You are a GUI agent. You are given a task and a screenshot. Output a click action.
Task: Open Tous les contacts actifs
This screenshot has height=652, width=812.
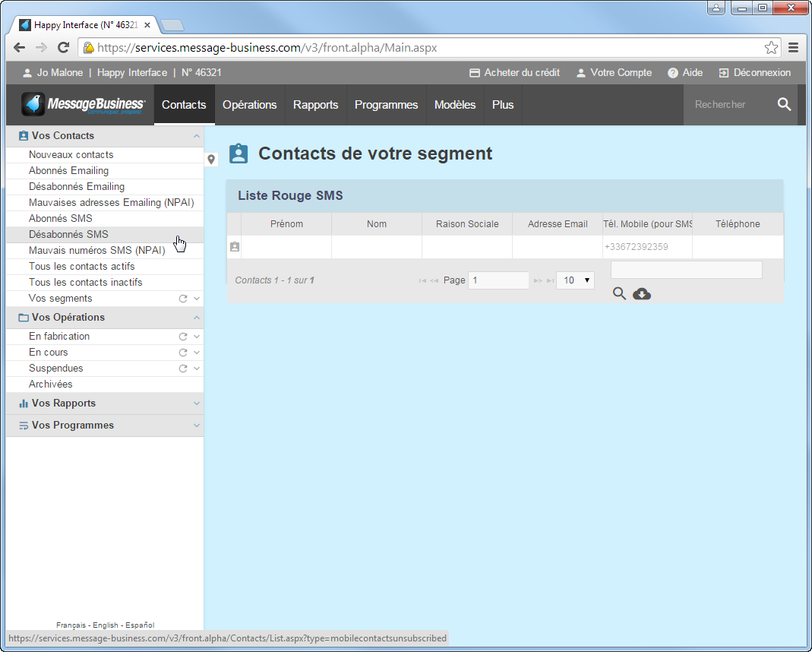tap(105, 267)
